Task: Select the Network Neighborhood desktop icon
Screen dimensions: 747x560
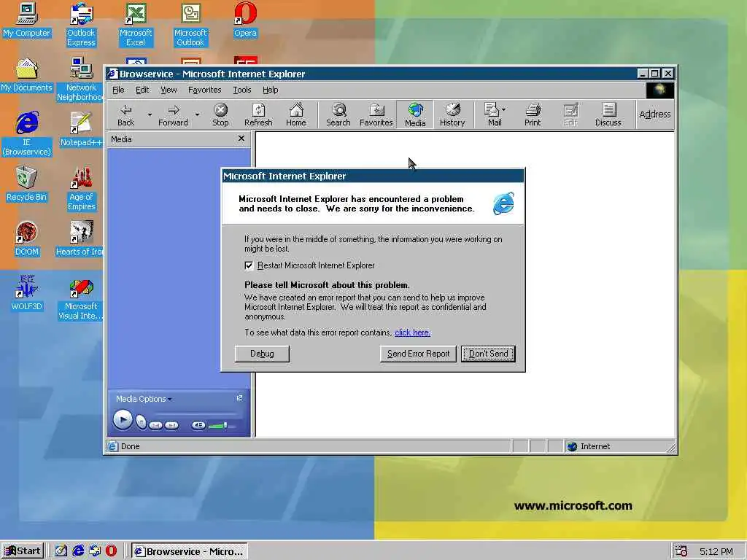Action: click(82, 79)
